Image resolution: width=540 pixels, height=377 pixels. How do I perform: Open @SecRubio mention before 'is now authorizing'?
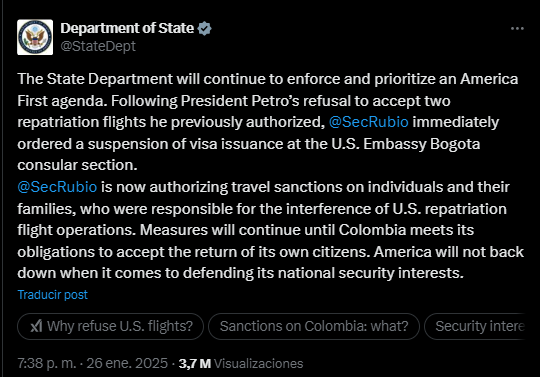[x=57, y=187]
